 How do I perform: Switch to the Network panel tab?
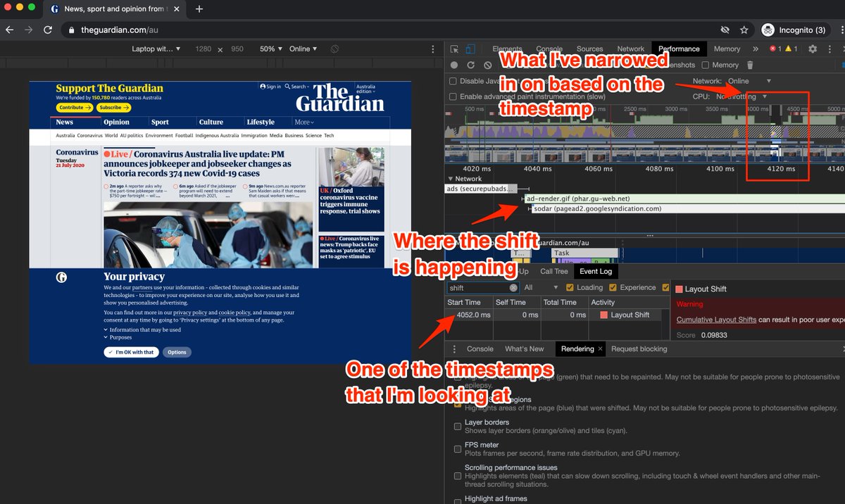pos(630,49)
